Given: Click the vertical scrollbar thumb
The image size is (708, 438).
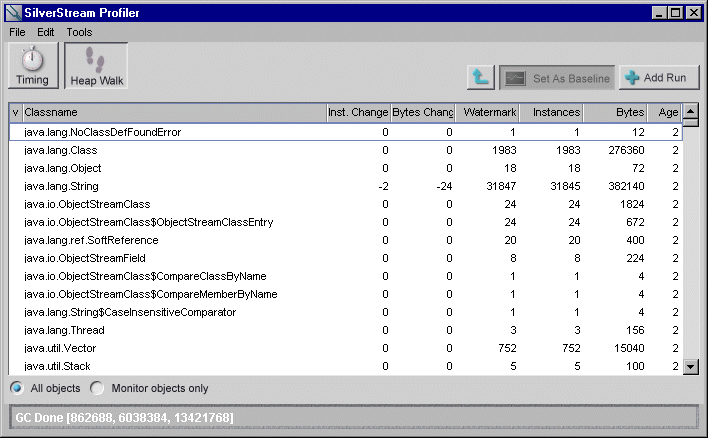Looking at the screenshot, I should pos(690,122).
